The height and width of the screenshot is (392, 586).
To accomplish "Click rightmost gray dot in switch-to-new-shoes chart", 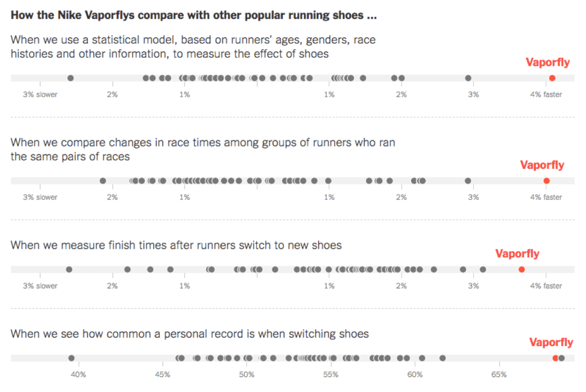I will 483,269.
